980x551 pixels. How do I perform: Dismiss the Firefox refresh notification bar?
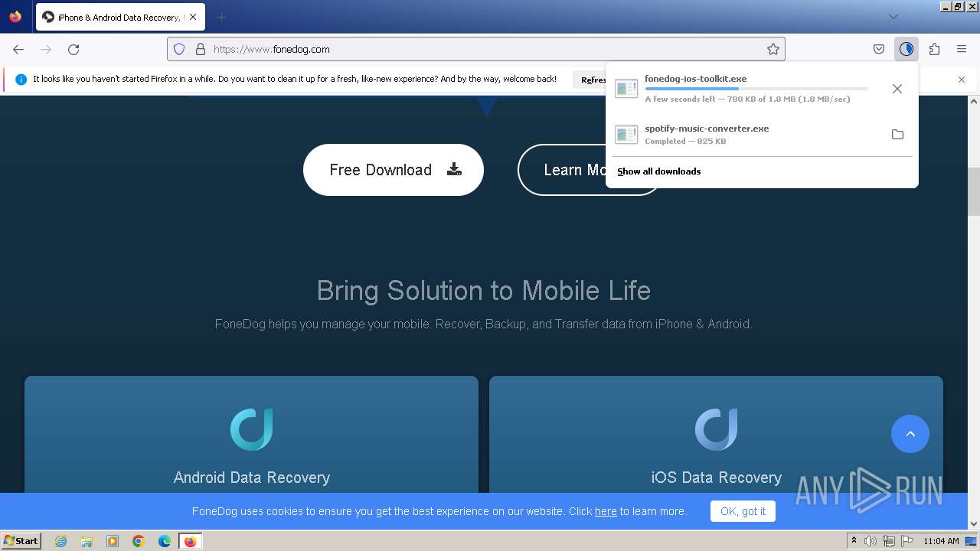962,80
